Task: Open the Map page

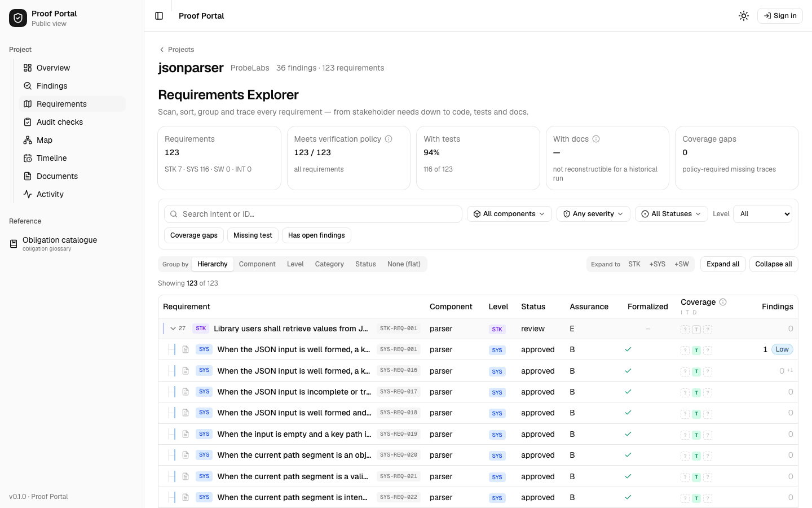Action: (72, 140)
